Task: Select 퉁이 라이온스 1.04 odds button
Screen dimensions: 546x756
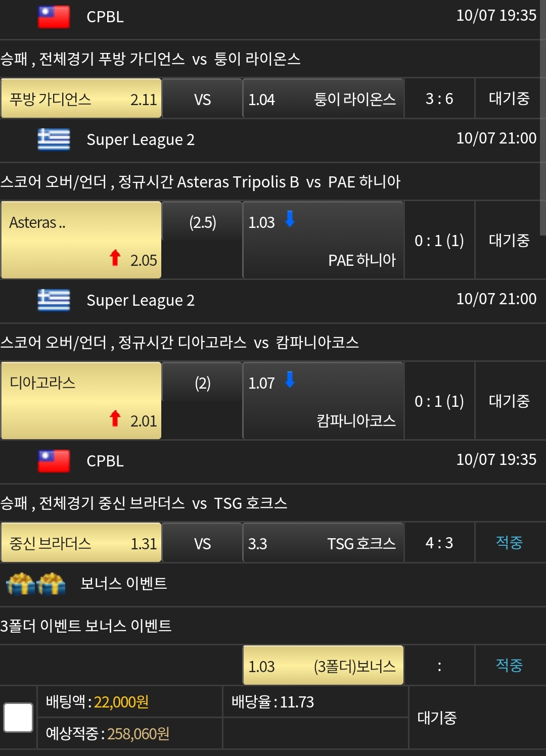Action: (323, 99)
